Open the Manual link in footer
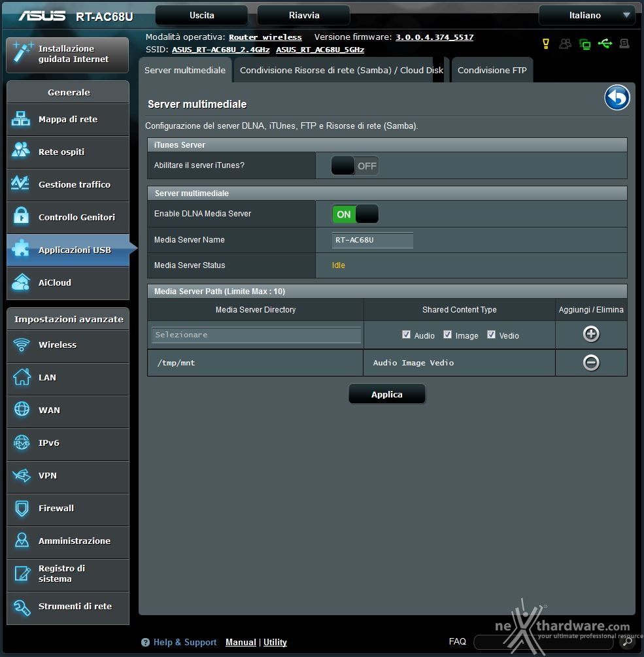 click(241, 643)
